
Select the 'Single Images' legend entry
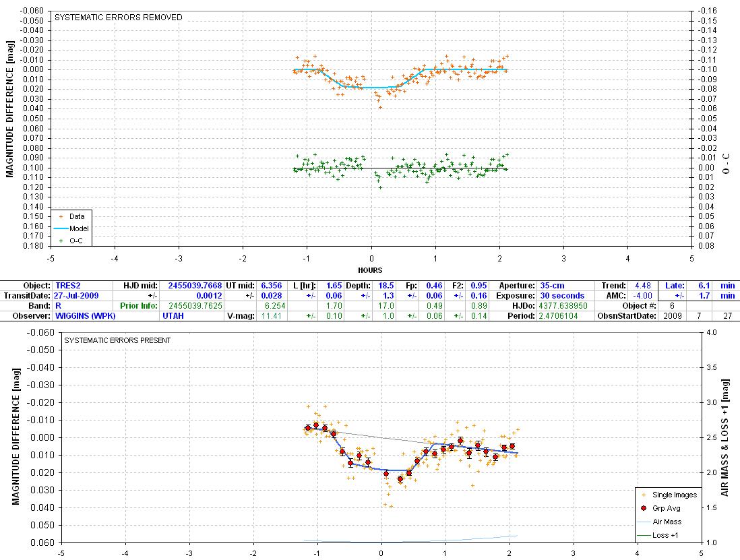pos(669,495)
